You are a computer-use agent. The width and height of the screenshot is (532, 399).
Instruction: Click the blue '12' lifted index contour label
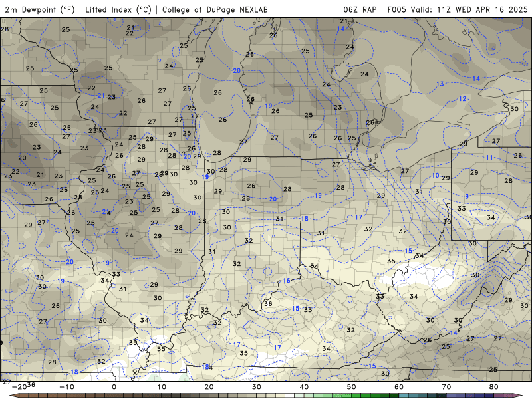[x=463, y=99]
